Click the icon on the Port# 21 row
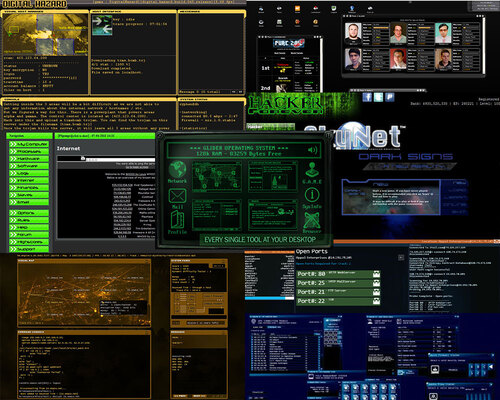Viewport: 500px width, 400px height. tap(376, 292)
